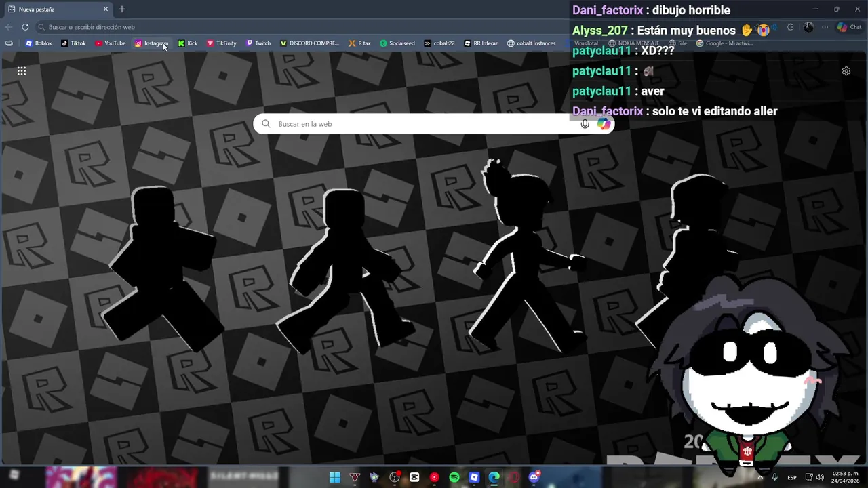Open the Roblox bookmark
The width and height of the screenshot is (868, 488).
(x=39, y=43)
